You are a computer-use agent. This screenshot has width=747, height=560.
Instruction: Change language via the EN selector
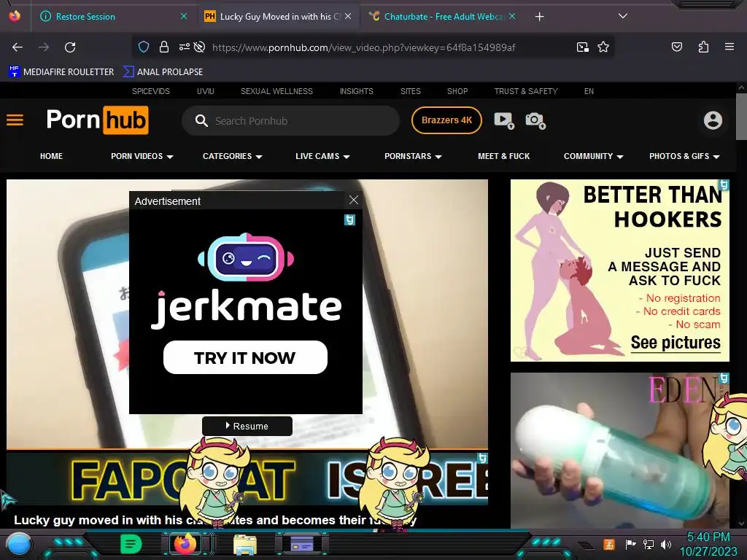point(589,91)
